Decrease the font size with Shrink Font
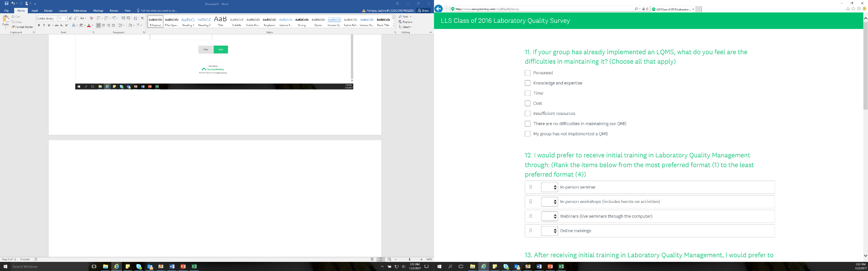Image resolution: width=868 pixels, height=271 pixels. pyautogui.click(x=75, y=18)
